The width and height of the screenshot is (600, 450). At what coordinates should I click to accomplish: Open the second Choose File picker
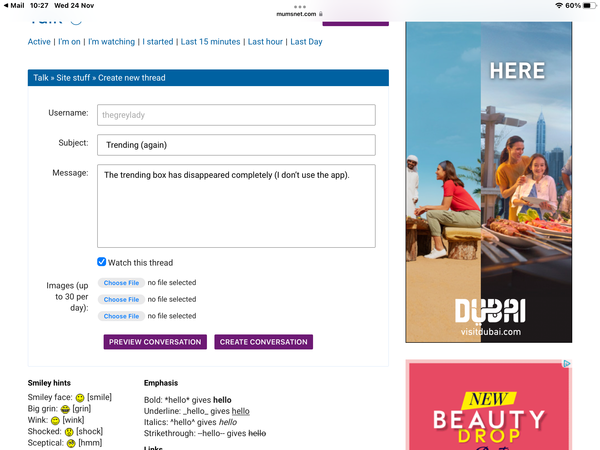121,299
